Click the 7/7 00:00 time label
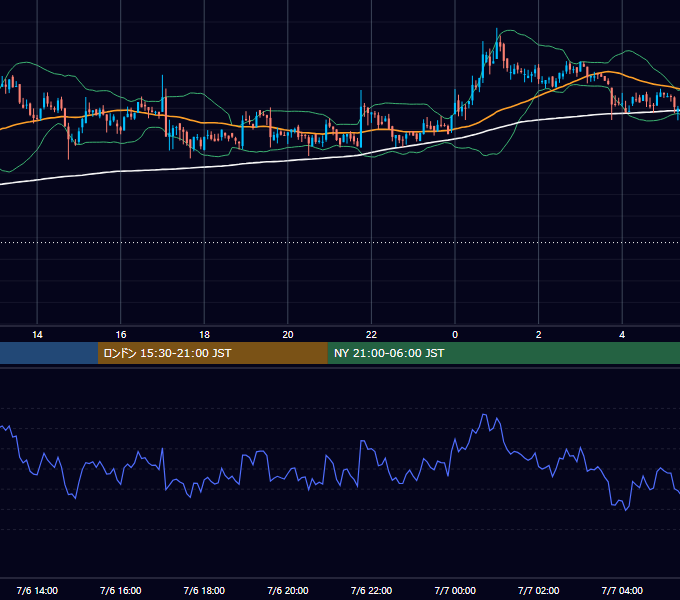The height and width of the screenshot is (600, 680). click(x=455, y=590)
